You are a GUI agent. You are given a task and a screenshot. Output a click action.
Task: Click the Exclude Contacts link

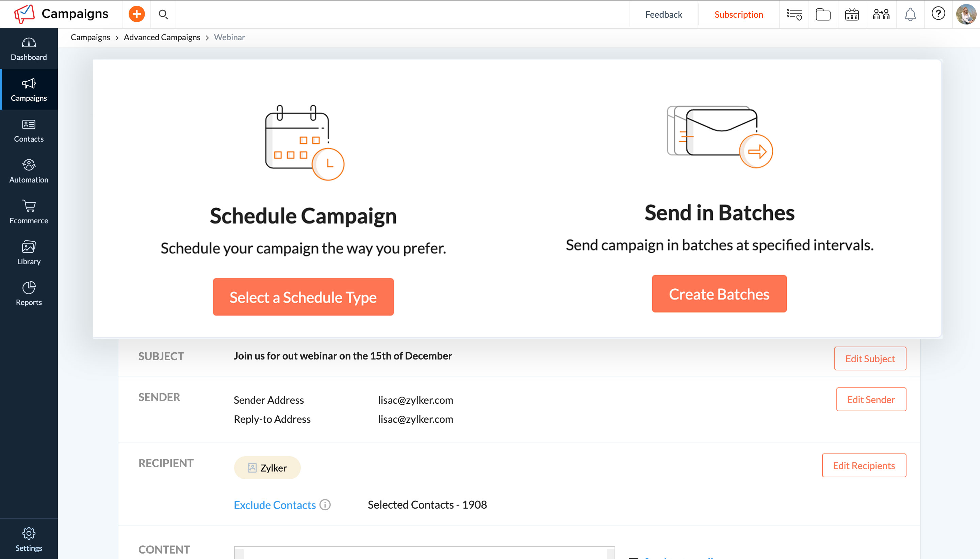tap(275, 505)
